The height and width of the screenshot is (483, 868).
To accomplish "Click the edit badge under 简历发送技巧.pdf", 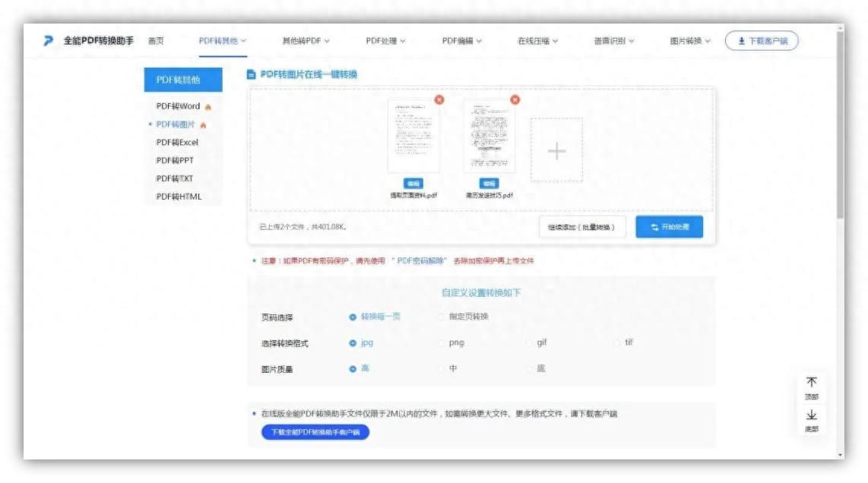I will [489, 183].
